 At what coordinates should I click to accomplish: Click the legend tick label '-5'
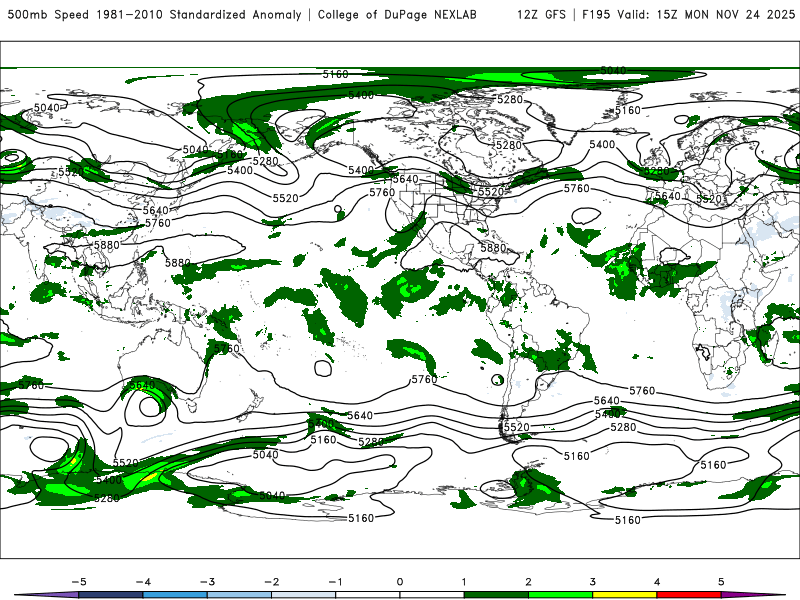click(x=79, y=582)
